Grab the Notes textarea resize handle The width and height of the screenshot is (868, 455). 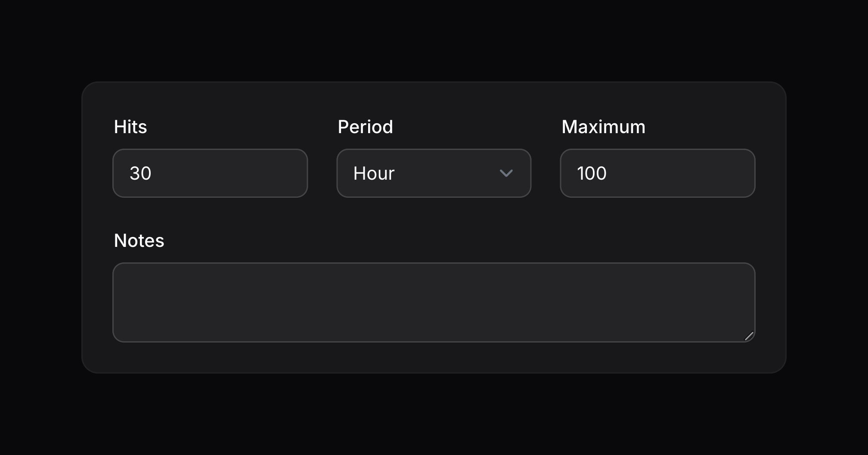pos(749,336)
